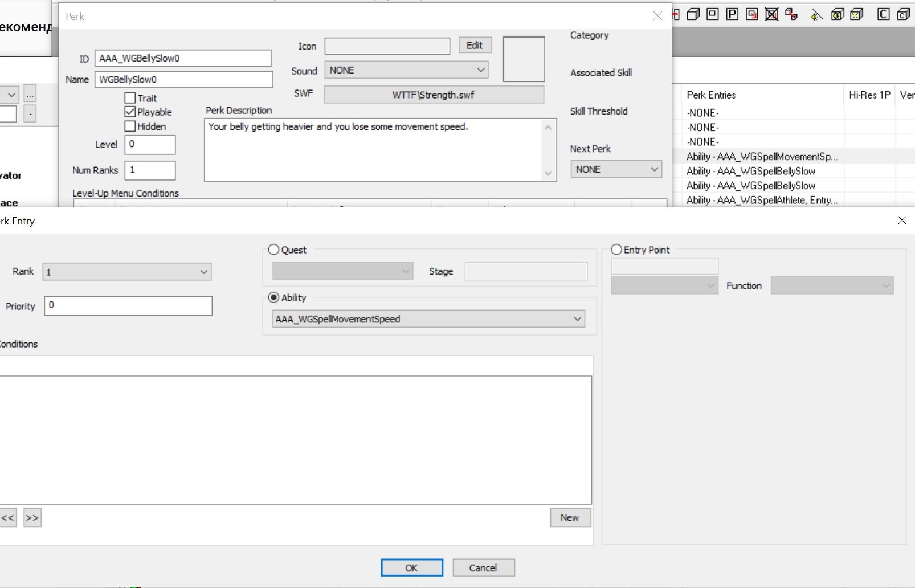Open the Rank dropdown

tap(127, 272)
